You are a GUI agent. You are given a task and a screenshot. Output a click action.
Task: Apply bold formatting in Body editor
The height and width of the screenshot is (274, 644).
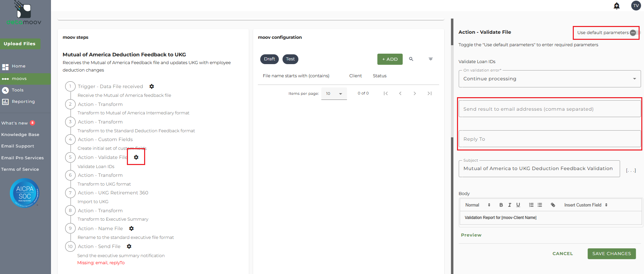501,205
